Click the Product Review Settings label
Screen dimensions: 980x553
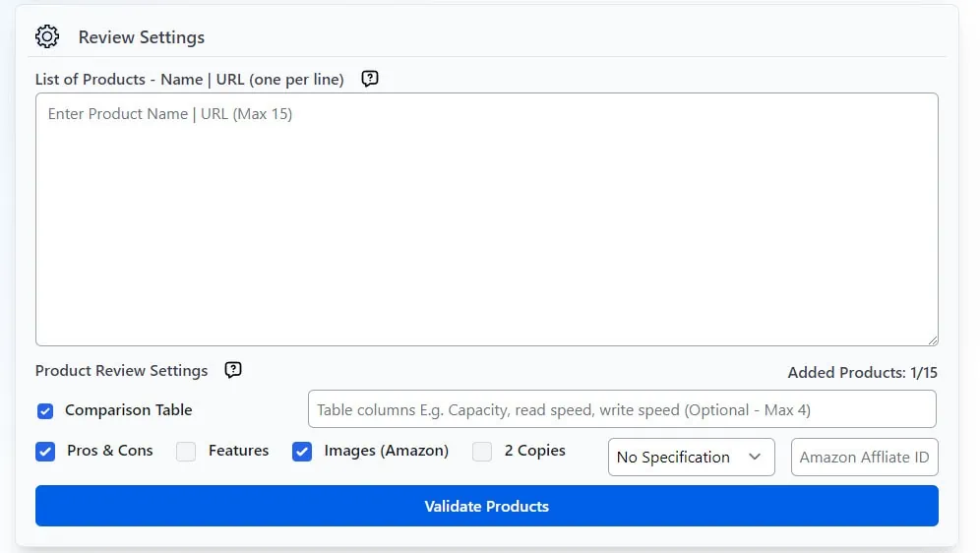point(121,371)
